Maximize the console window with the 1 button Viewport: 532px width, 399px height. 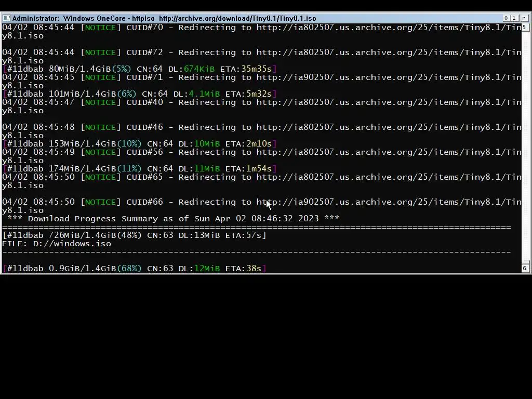(514, 18)
